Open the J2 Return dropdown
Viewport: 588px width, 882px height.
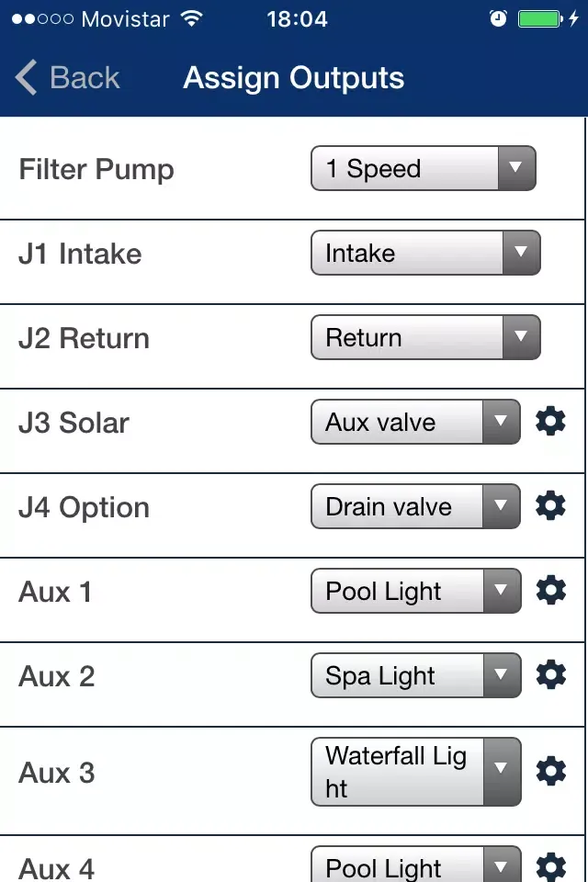tap(425, 338)
